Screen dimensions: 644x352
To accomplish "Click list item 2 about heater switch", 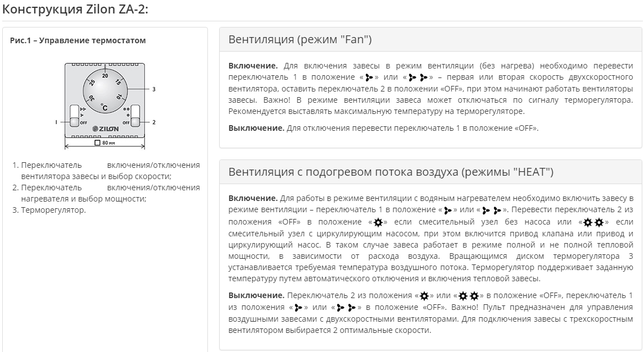I will coord(110,193).
